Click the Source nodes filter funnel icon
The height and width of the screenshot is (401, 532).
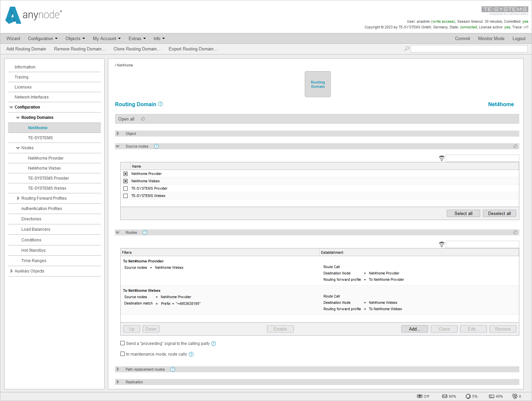click(x=442, y=158)
